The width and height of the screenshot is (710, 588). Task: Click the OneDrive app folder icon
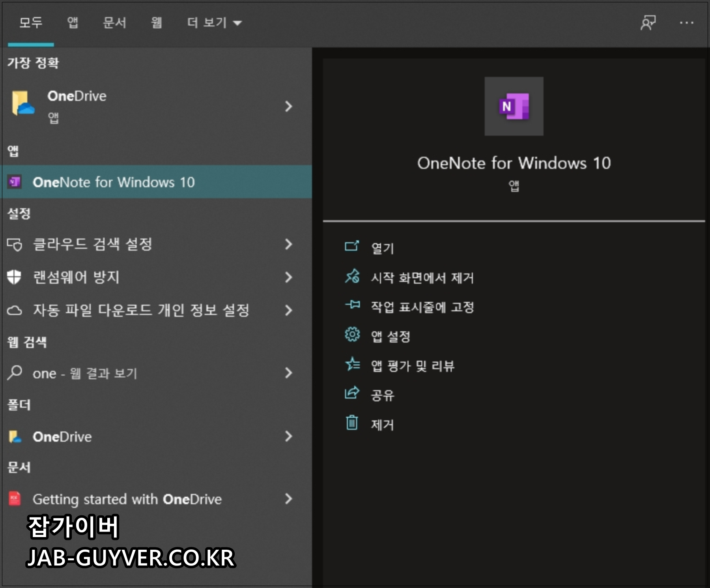pyautogui.click(x=23, y=103)
